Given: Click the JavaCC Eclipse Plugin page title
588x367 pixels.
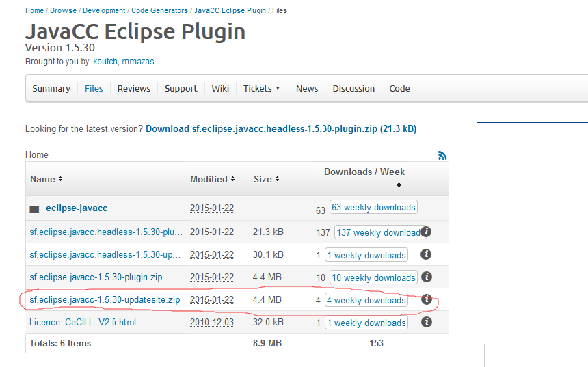Looking at the screenshot, I should click(x=135, y=31).
